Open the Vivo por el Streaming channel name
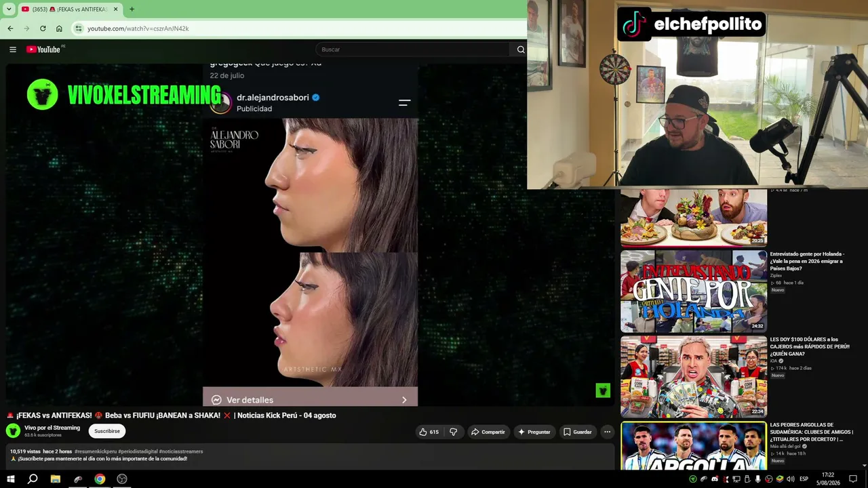868x488 pixels. [x=52, y=428]
